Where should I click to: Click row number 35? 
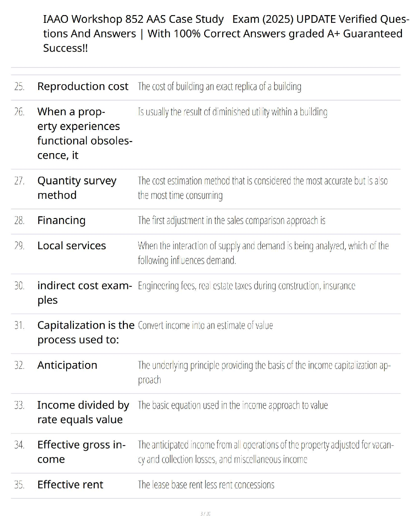point(19,485)
